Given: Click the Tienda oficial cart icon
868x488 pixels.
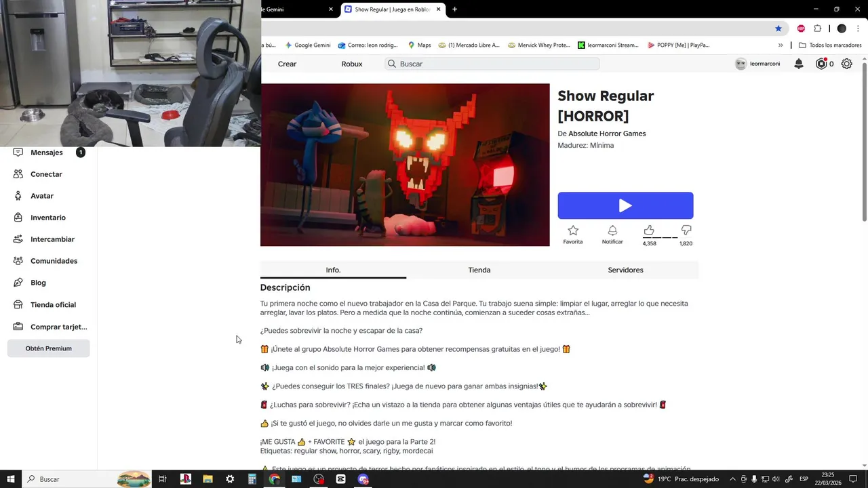Looking at the screenshot, I should click(x=18, y=305).
